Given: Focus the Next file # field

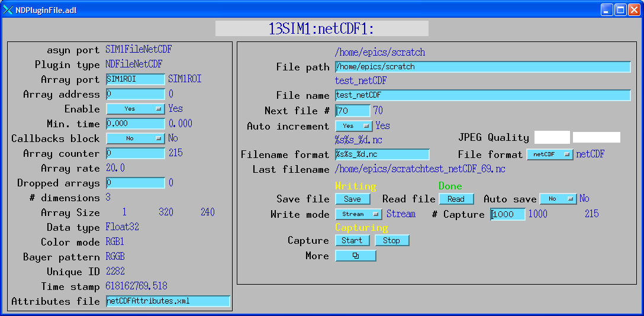Looking at the screenshot, I should (x=353, y=111).
